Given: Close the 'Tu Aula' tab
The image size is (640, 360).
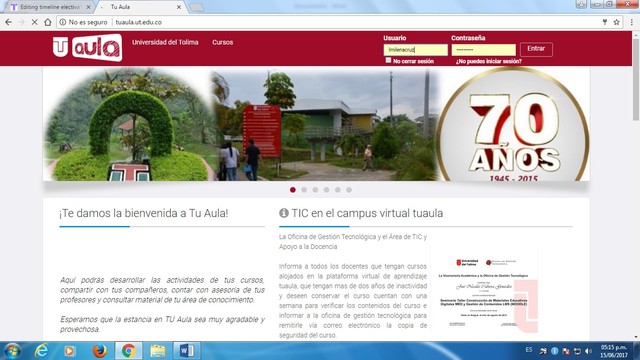Looking at the screenshot, I should (x=179, y=7).
